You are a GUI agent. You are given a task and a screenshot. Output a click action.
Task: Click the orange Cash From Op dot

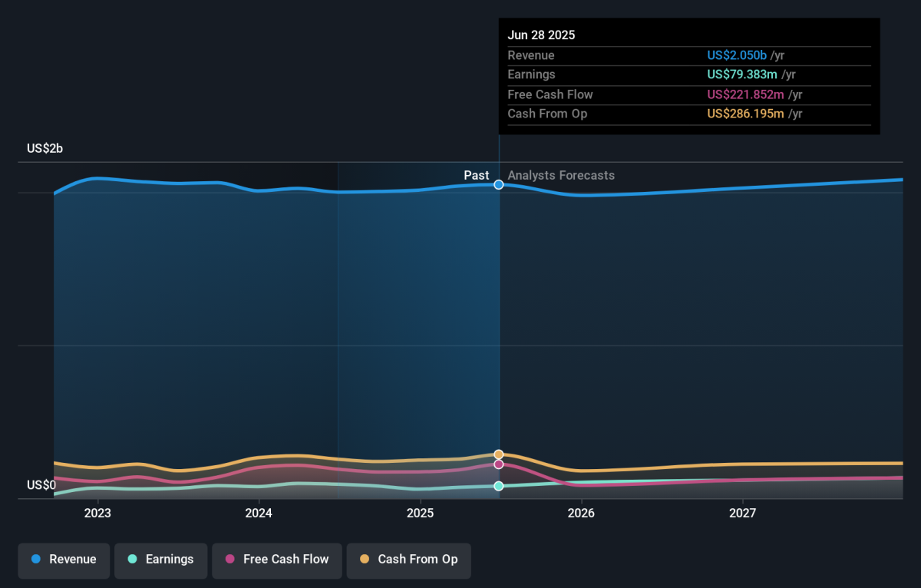364,560
